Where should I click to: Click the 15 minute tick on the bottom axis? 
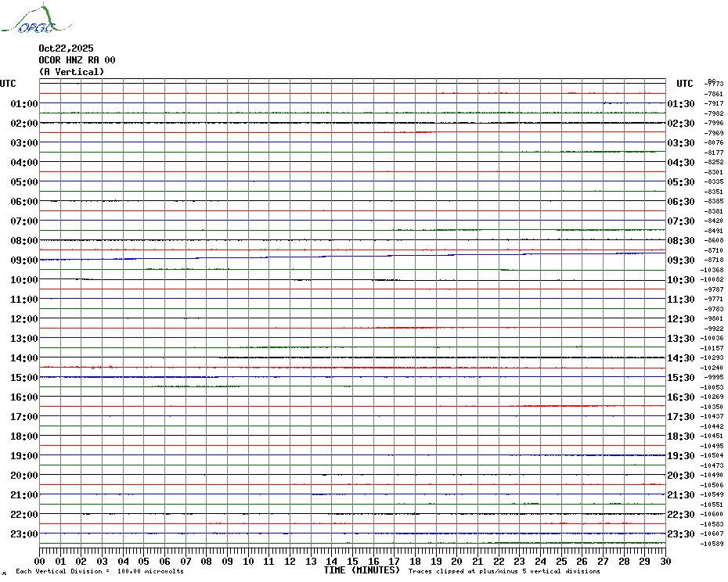point(352,561)
